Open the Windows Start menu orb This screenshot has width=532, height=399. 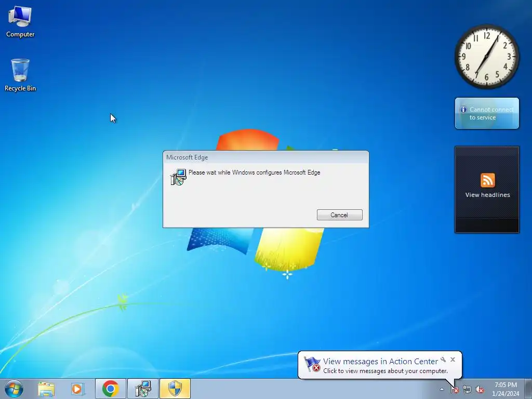pyautogui.click(x=14, y=389)
